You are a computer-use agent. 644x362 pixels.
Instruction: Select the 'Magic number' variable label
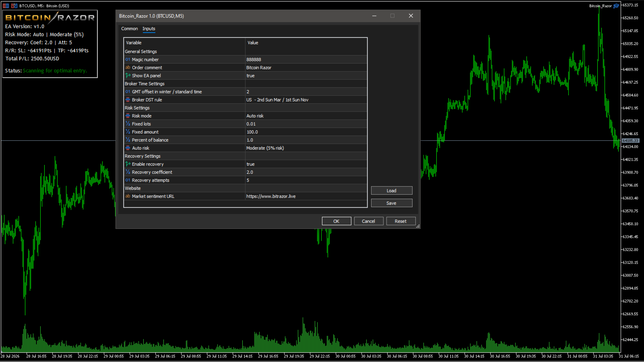pos(145,60)
